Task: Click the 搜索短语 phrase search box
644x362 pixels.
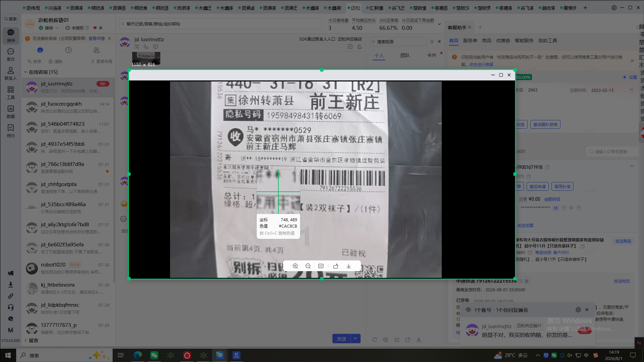Action: tap(398, 42)
